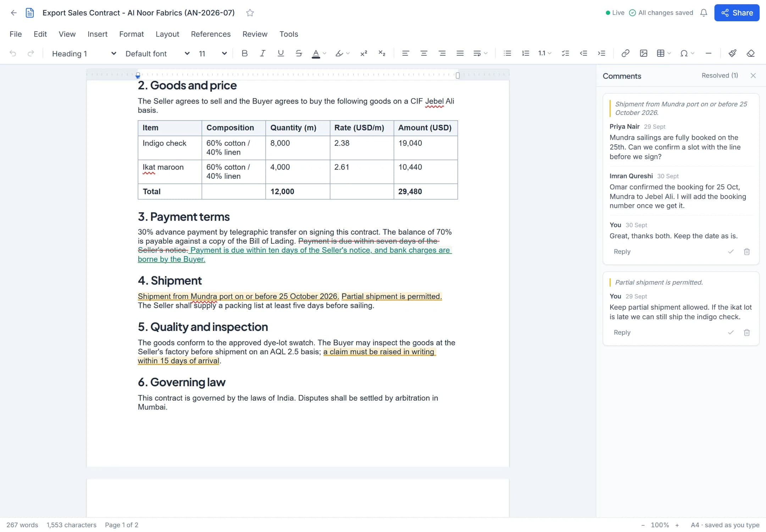Resolve the Mundra shipment comment thread
The width and height of the screenshot is (766, 532).
point(731,252)
